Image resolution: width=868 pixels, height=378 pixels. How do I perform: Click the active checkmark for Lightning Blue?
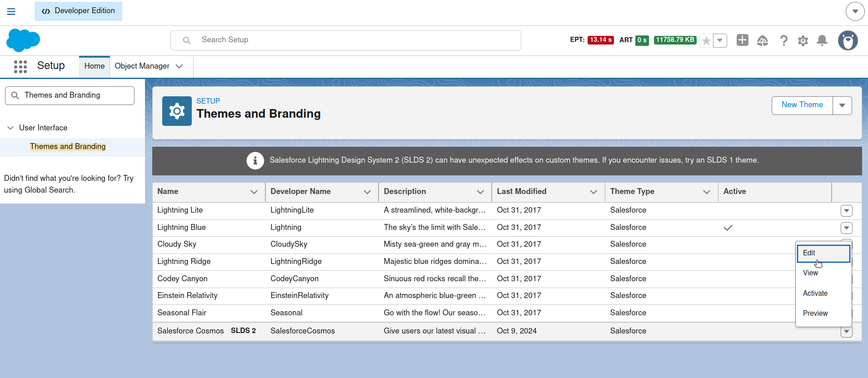(x=728, y=228)
